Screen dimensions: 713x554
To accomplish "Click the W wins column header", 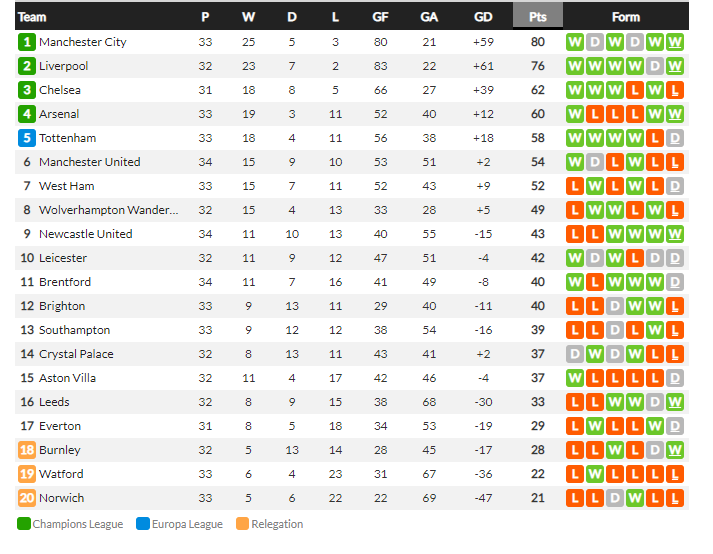I will [x=248, y=17].
